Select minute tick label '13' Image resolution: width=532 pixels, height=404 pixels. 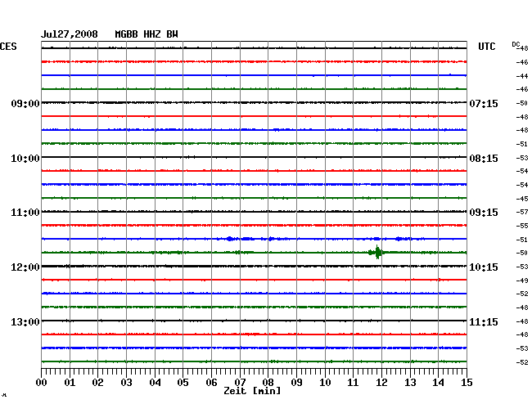coord(410,383)
